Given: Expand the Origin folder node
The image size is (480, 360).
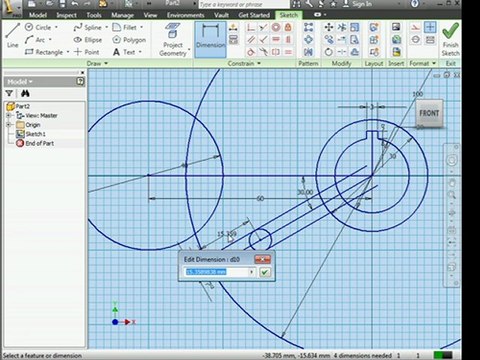Looking at the screenshot, I should pyautogui.click(x=9, y=125).
